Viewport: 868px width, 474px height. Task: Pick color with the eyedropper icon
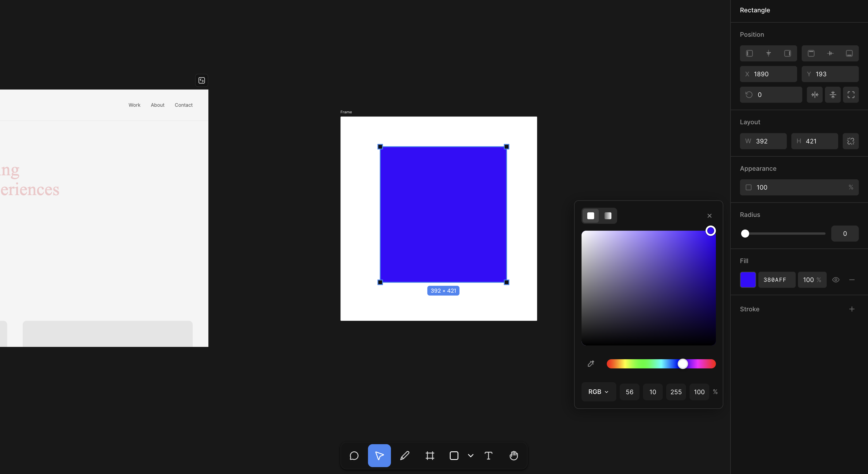click(x=591, y=364)
